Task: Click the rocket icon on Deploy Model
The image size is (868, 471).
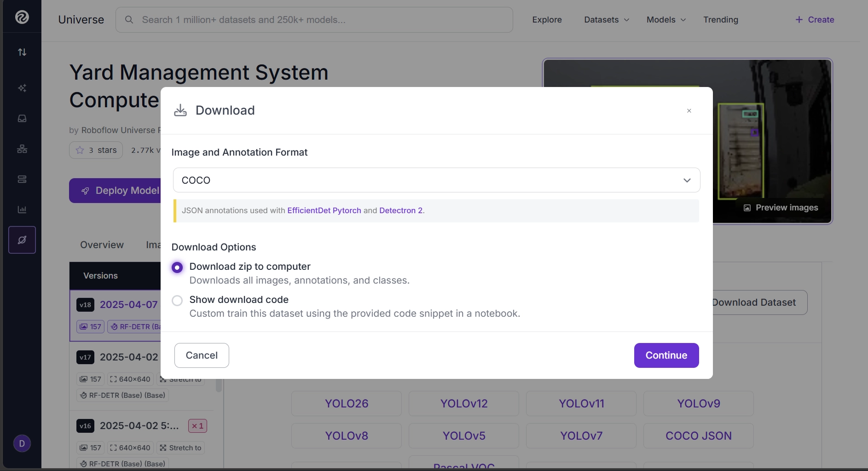Action: point(85,191)
